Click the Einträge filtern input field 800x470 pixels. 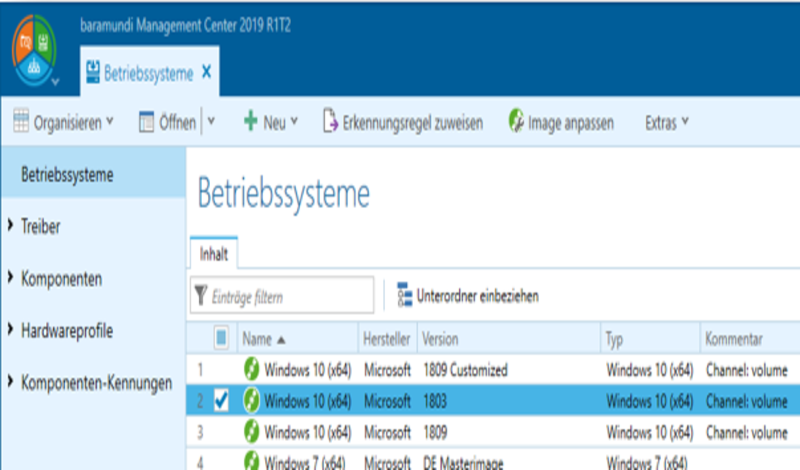click(x=282, y=295)
